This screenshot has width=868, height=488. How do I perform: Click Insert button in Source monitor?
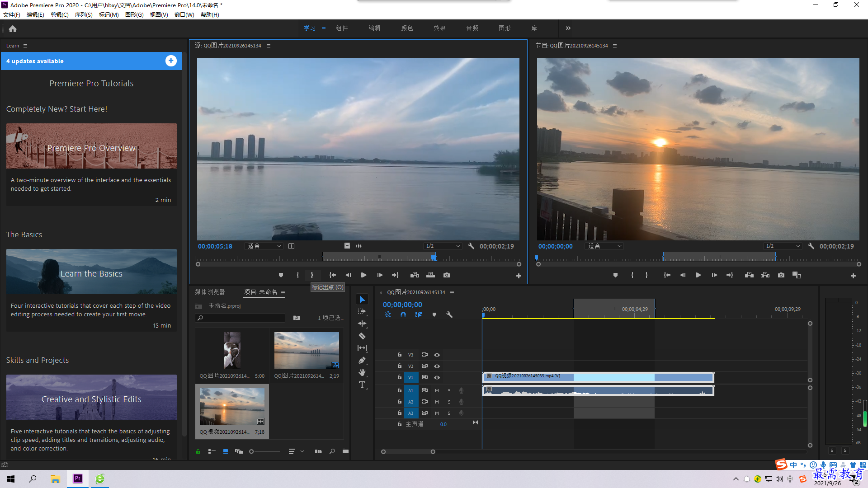coord(415,275)
